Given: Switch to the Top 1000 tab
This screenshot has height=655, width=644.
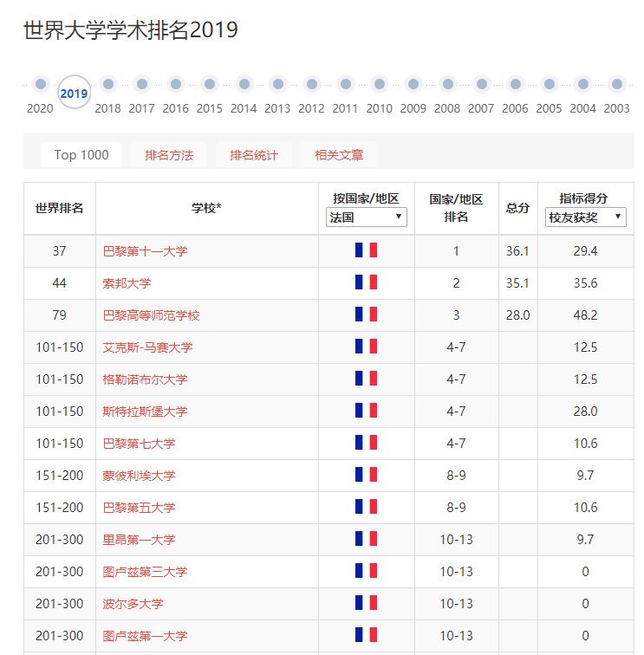Looking at the screenshot, I should click(x=81, y=155).
